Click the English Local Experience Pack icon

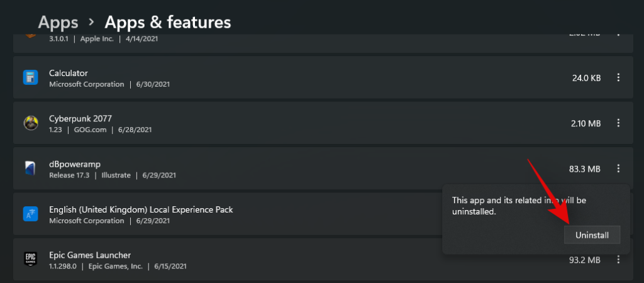coord(31,214)
